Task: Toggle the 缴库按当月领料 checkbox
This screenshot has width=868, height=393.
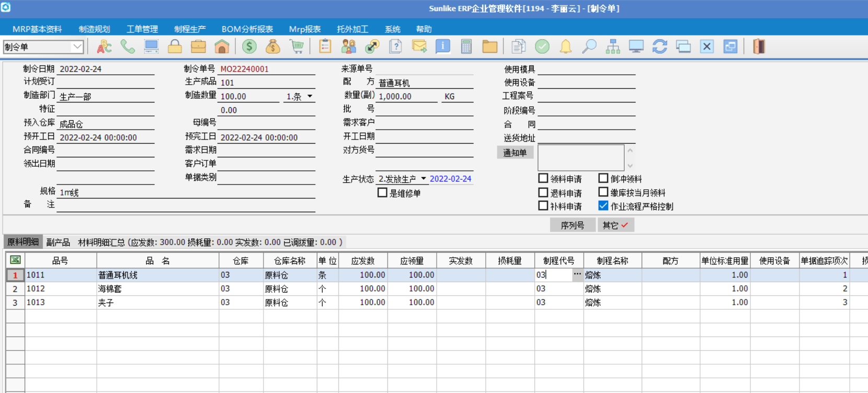Action: 603,192
